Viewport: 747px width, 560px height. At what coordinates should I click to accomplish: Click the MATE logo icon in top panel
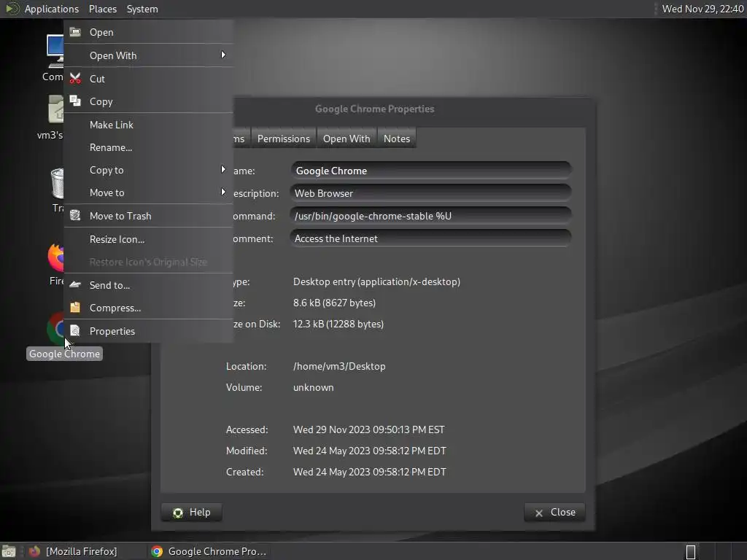[x=12, y=9]
